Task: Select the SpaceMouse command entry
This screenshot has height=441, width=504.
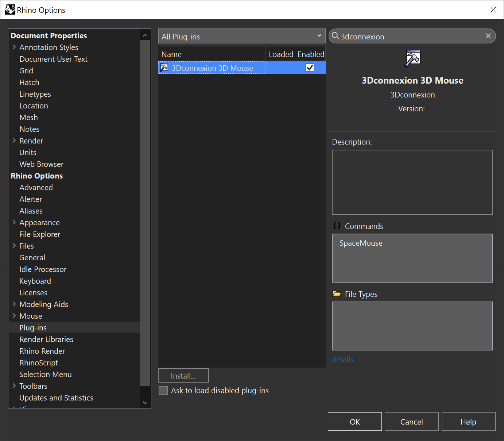Action: (x=361, y=243)
